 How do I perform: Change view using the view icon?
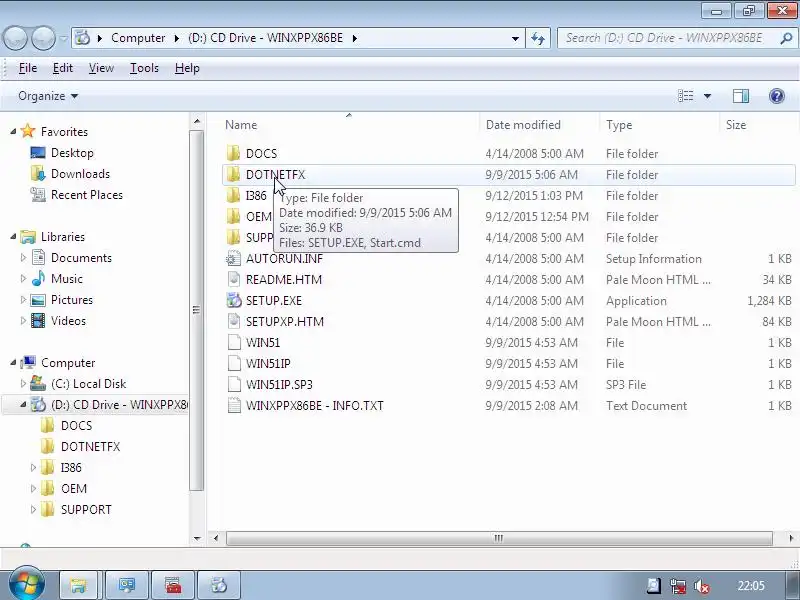685,96
